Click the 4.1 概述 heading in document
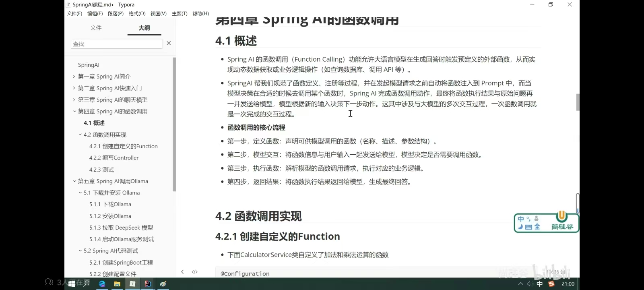This screenshot has width=644, height=290. click(236, 41)
